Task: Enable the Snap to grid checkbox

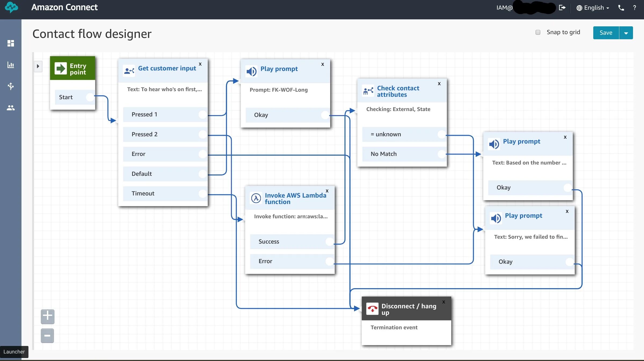Action: pyautogui.click(x=538, y=32)
